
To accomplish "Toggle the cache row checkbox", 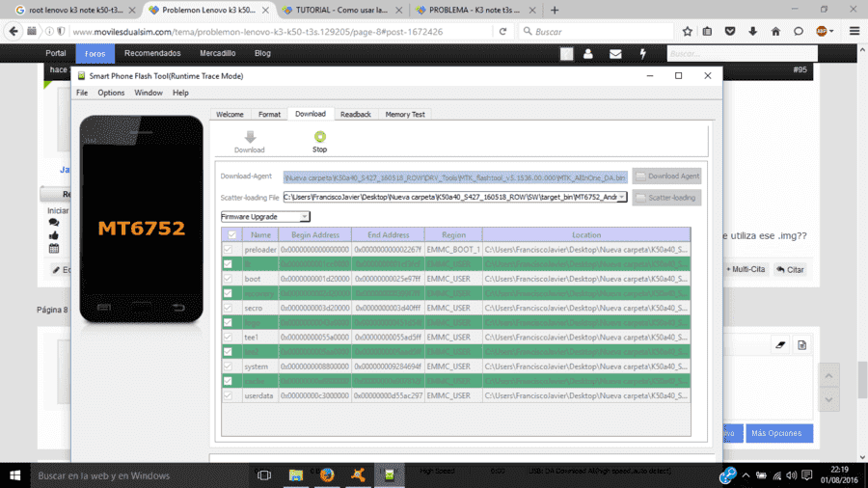I will point(228,381).
